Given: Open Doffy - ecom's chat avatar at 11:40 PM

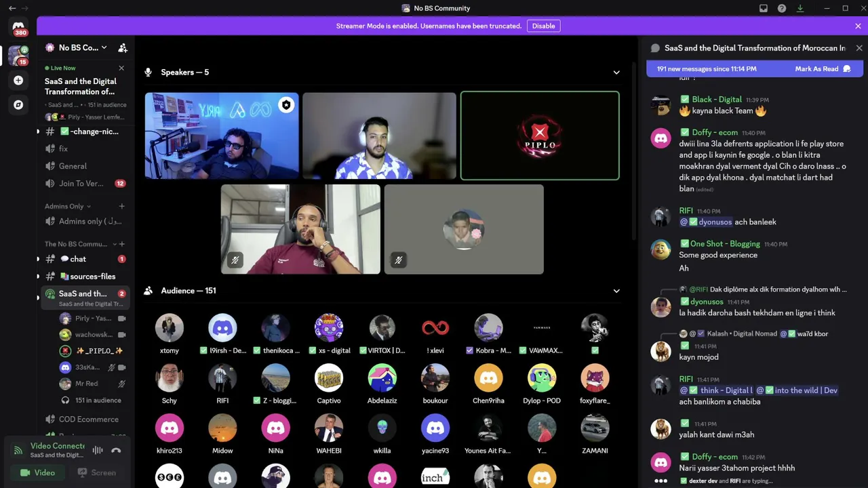Looking at the screenshot, I should [x=660, y=138].
